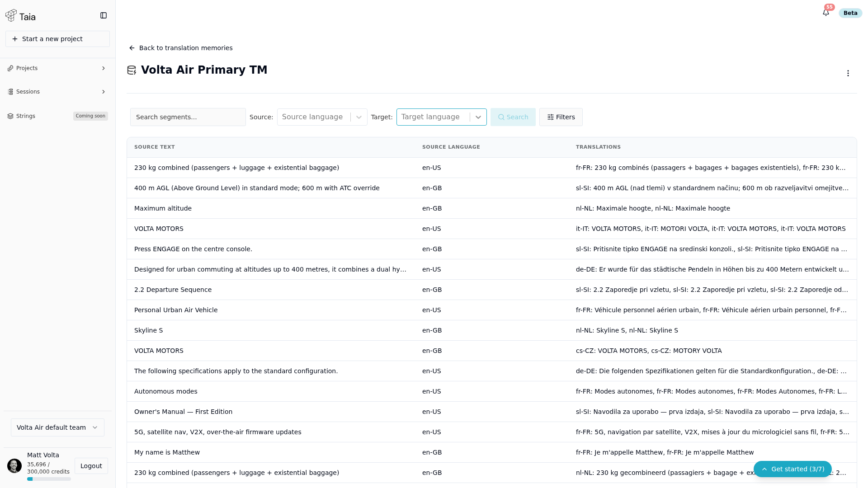Click the SOURCE LANGUAGE column header
This screenshot has width=868, height=488.
[x=451, y=147]
